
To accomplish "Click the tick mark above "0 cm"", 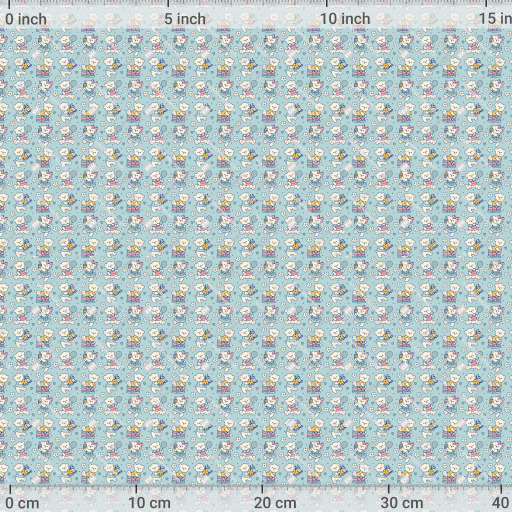I will 10,489.
